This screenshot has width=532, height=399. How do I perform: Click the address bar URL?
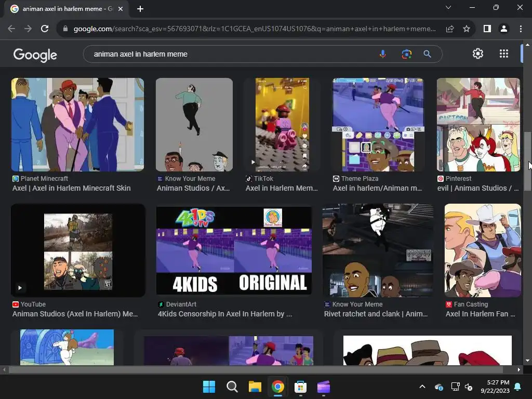[255, 29]
